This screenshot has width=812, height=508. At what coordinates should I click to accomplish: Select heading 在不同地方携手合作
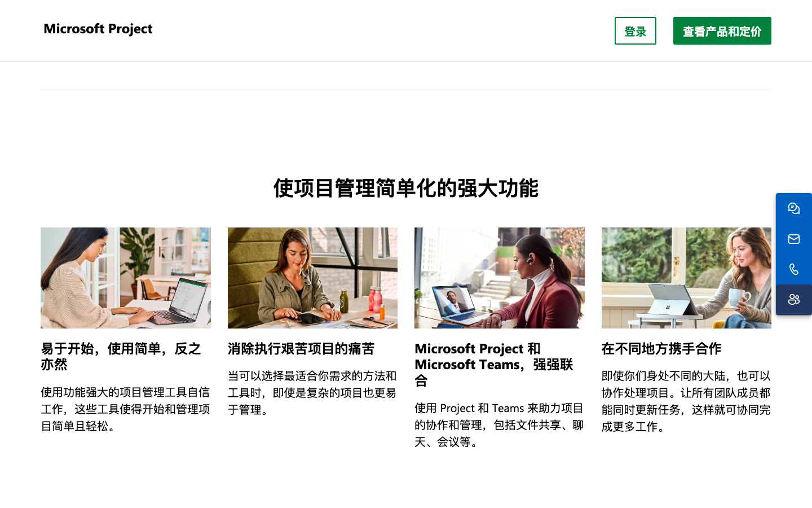pos(661,349)
